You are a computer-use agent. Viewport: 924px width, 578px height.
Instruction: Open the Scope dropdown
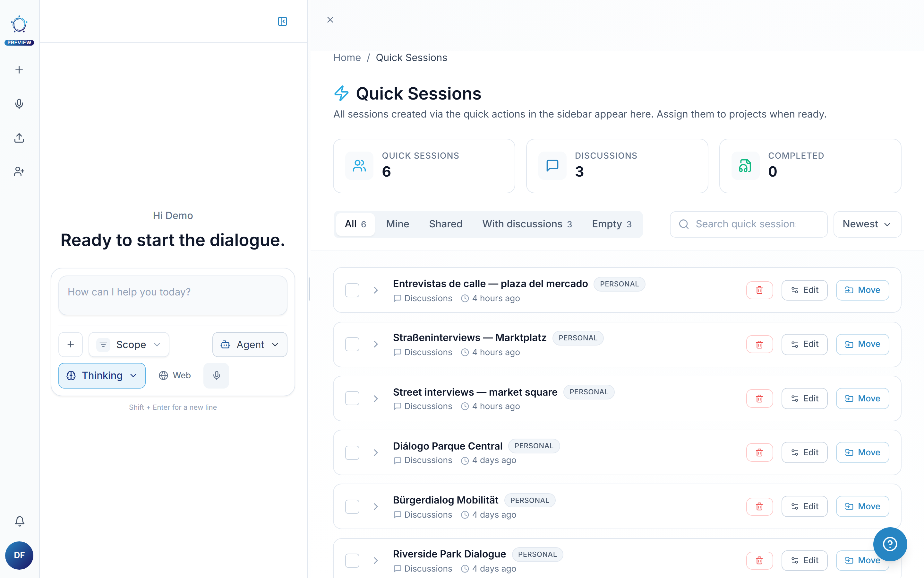pos(129,345)
